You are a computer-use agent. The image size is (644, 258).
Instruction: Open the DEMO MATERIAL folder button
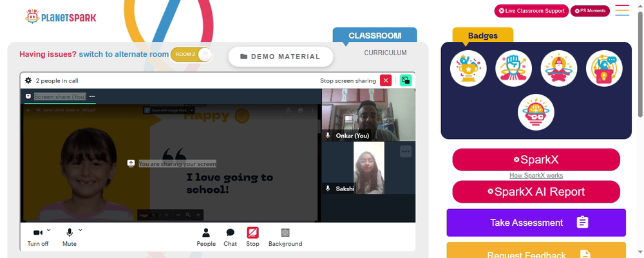(281, 57)
